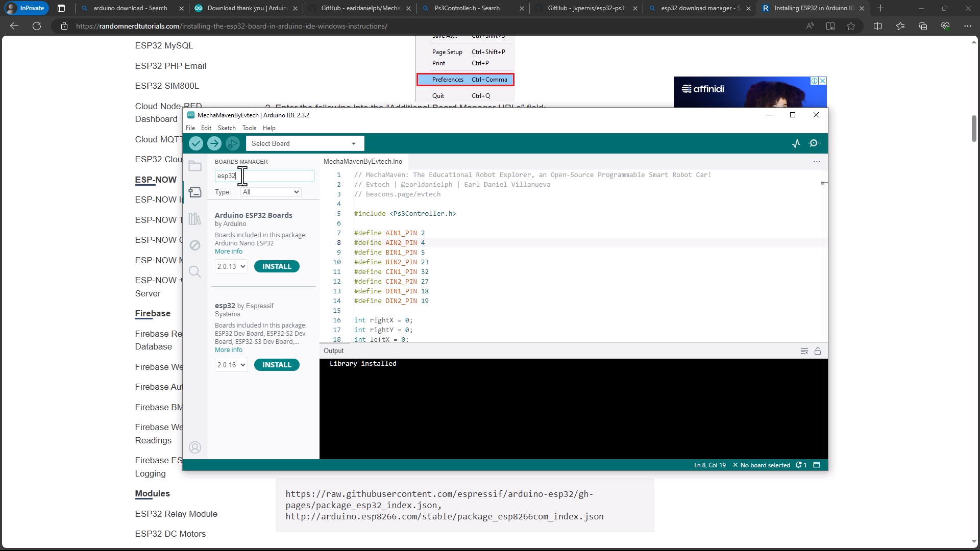Open Edge split screen icon
980x551 pixels.
point(878,26)
